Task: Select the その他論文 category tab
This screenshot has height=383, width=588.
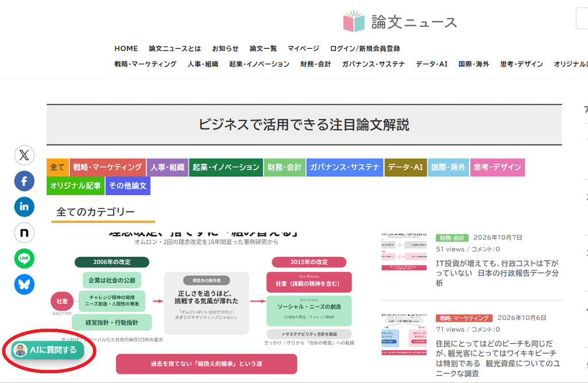Action: click(128, 186)
